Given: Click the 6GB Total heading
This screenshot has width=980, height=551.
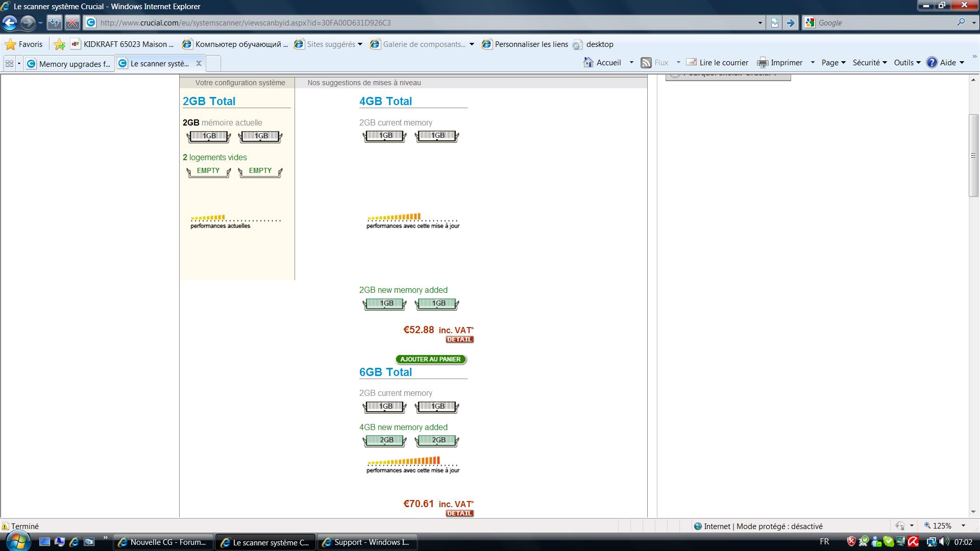Looking at the screenshot, I should (x=385, y=372).
